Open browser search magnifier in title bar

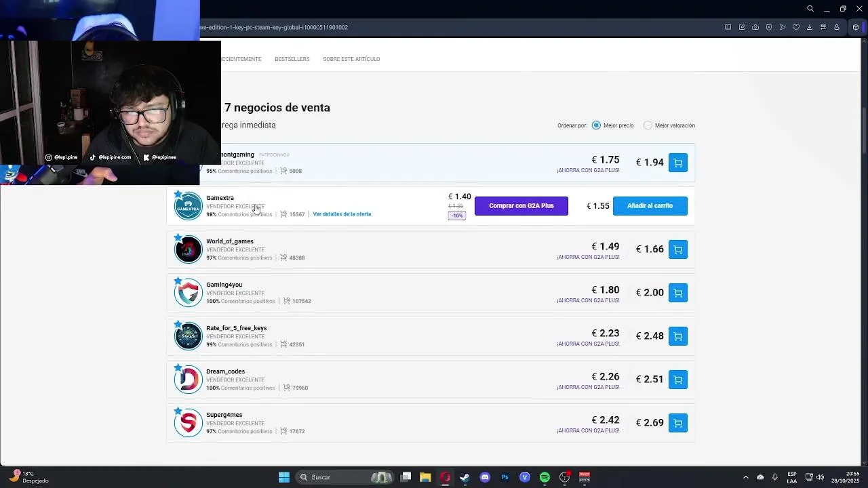810,9
